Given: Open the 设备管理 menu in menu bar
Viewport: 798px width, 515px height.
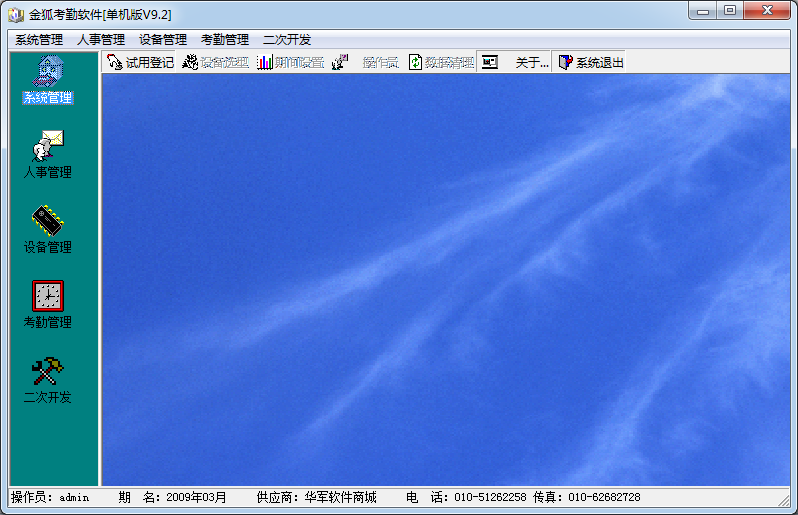Looking at the screenshot, I should pyautogui.click(x=163, y=40).
